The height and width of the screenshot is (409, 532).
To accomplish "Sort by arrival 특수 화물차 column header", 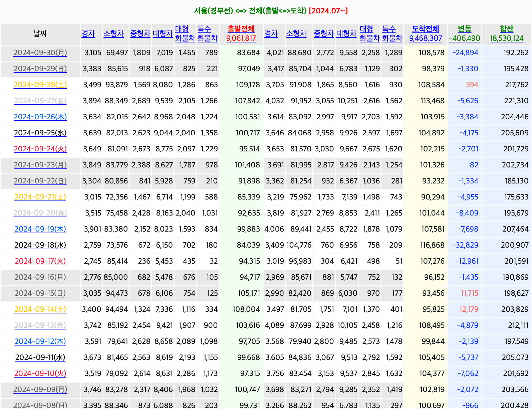I will [x=392, y=34].
